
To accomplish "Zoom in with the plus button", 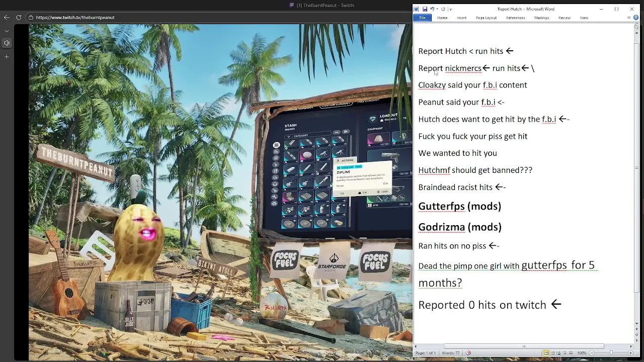I will pyautogui.click(x=630, y=353).
